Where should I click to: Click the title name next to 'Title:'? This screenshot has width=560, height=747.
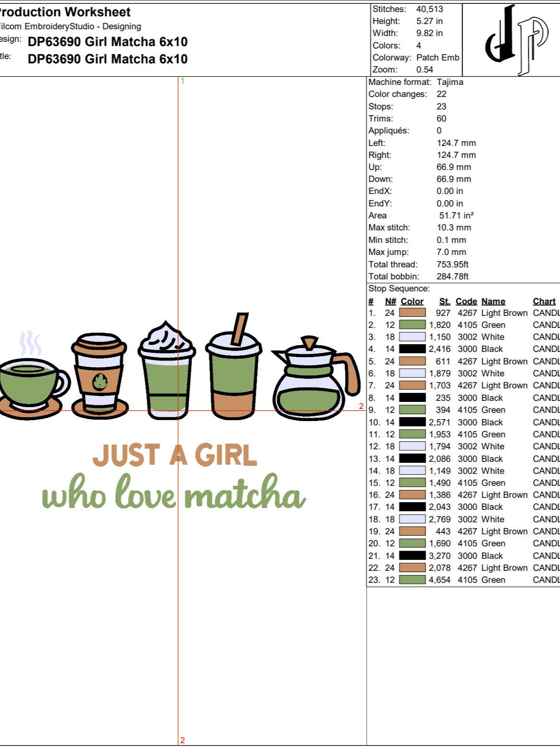click(107, 59)
